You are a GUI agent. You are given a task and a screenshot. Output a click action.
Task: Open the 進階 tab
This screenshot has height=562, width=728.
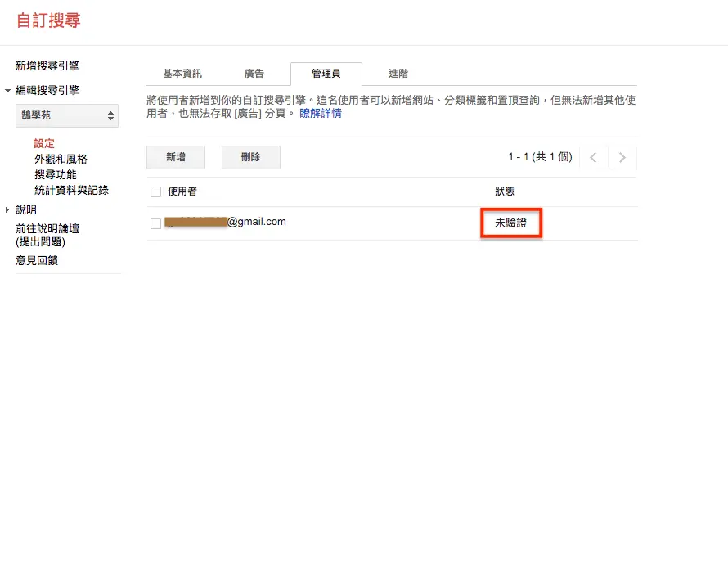pyautogui.click(x=398, y=74)
